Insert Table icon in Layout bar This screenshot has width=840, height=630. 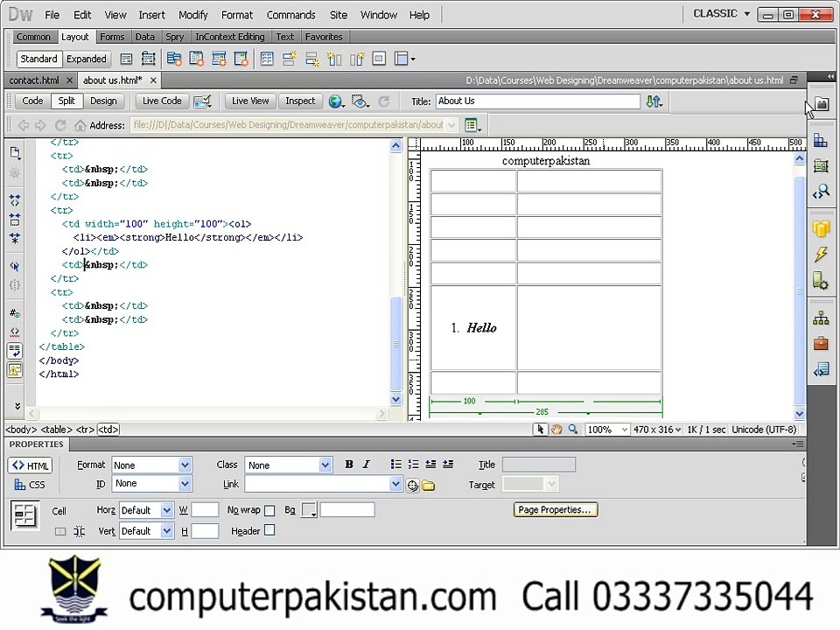coord(267,59)
